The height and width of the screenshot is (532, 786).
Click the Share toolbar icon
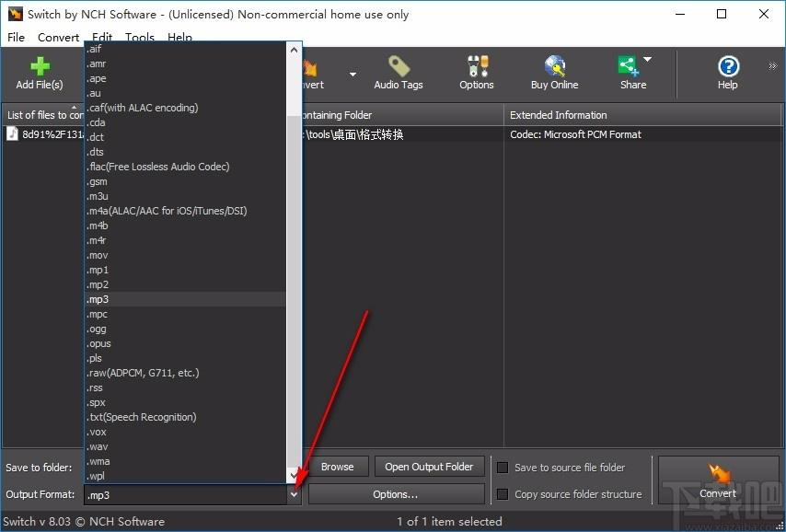click(x=628, y=66)
